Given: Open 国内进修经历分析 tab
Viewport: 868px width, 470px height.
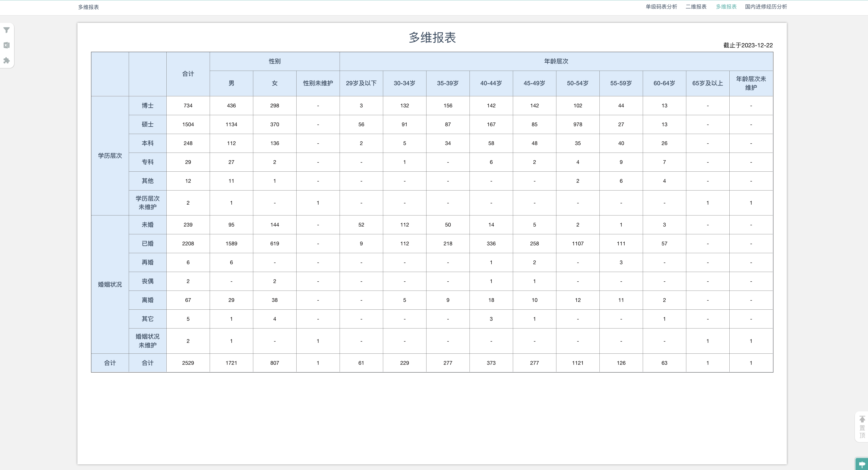Looking at the screenshot, I should (766, 7).
